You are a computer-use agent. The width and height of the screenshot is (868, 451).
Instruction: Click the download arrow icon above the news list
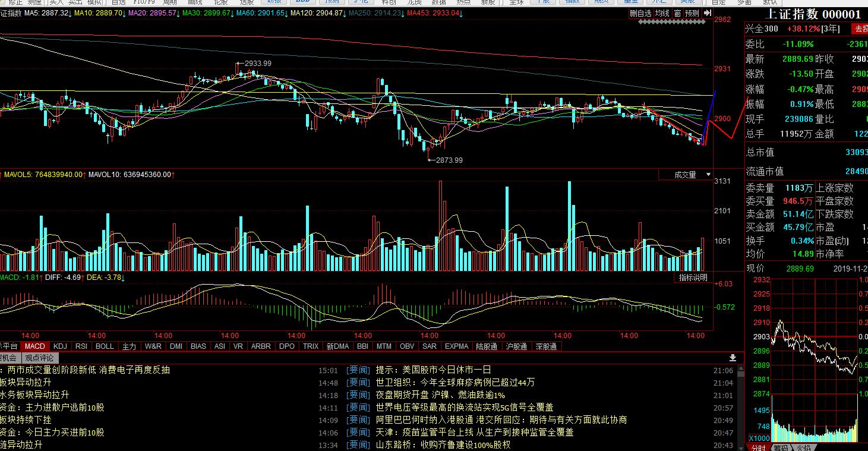coord(733,358)
